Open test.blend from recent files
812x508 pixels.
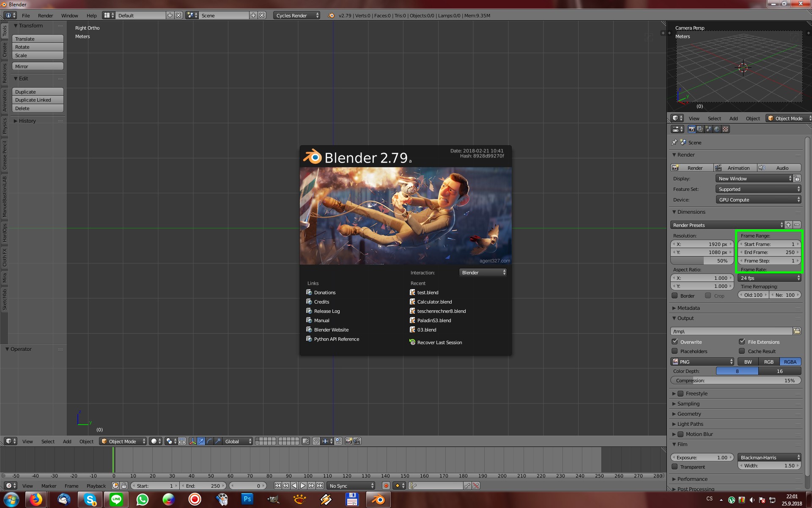click(428, 293)
